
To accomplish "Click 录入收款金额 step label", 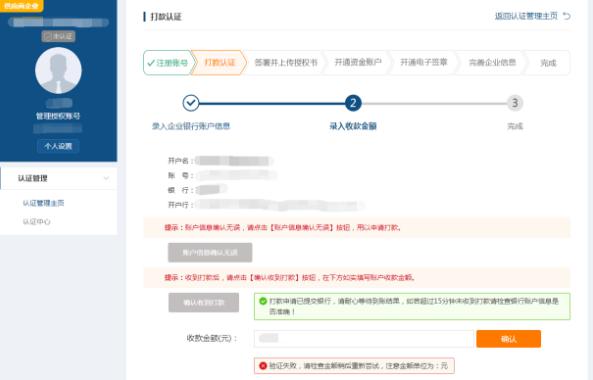I will coord(353,126).
